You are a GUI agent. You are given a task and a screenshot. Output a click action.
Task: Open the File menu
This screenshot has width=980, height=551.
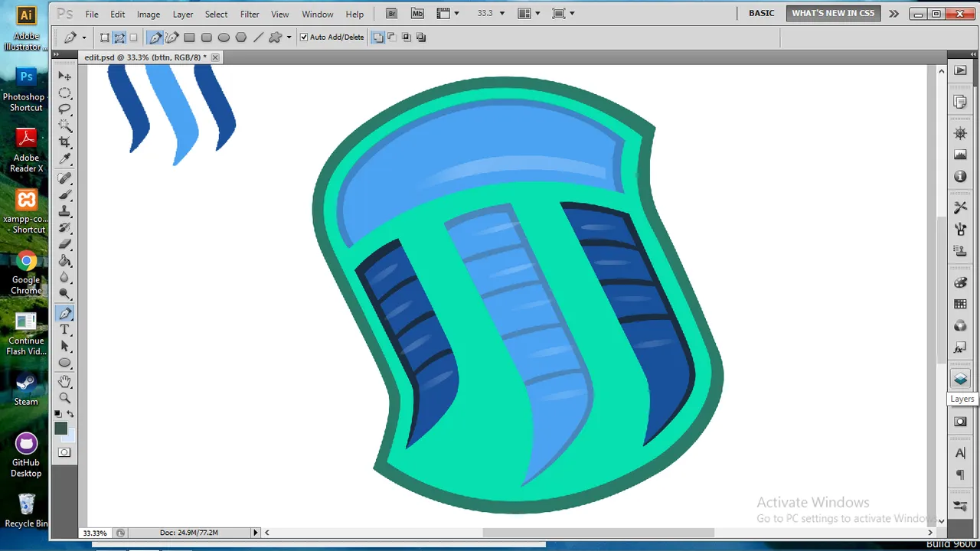pos(92,14)
